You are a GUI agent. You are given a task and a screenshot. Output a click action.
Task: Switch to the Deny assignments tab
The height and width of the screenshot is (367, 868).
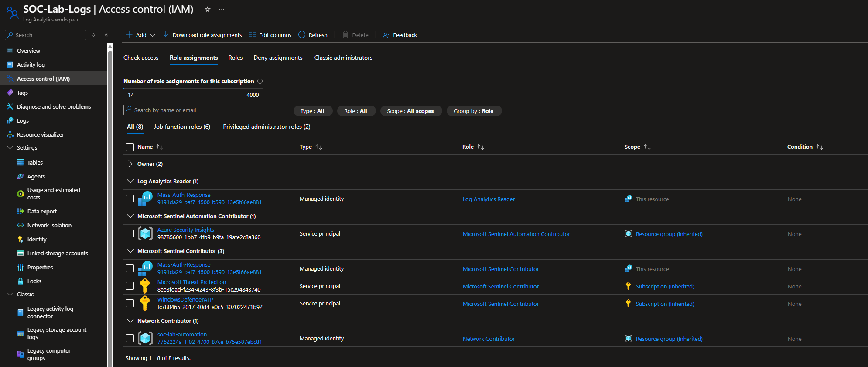tap(278, 58)
